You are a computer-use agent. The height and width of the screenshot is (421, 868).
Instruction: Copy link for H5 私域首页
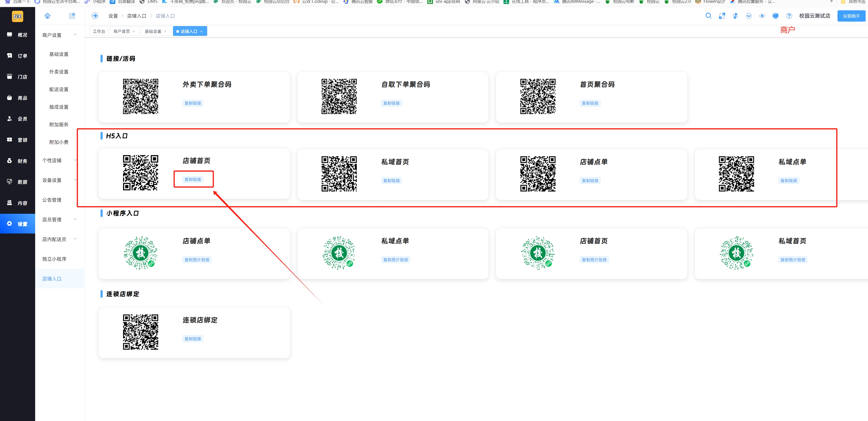click(391, 180)
